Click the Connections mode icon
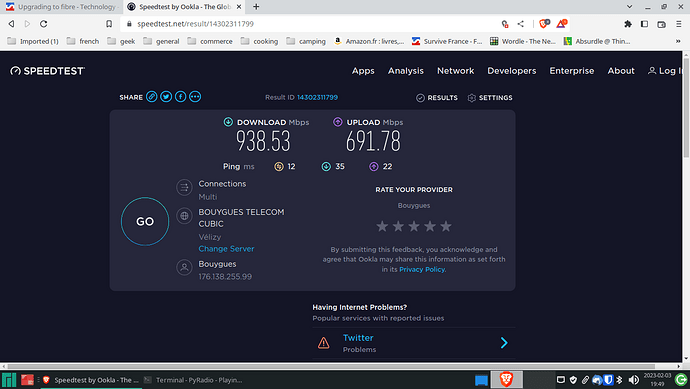 click(x=184, y=187)
